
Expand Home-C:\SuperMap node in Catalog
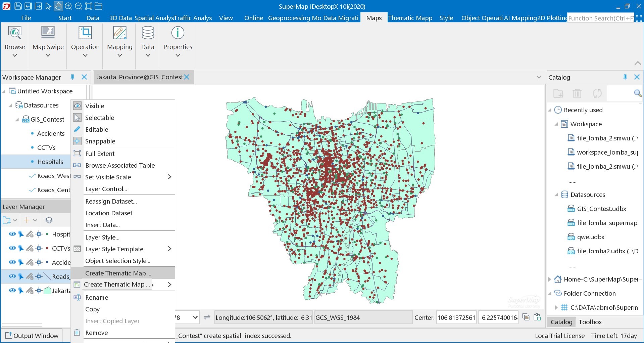[550, 279]
